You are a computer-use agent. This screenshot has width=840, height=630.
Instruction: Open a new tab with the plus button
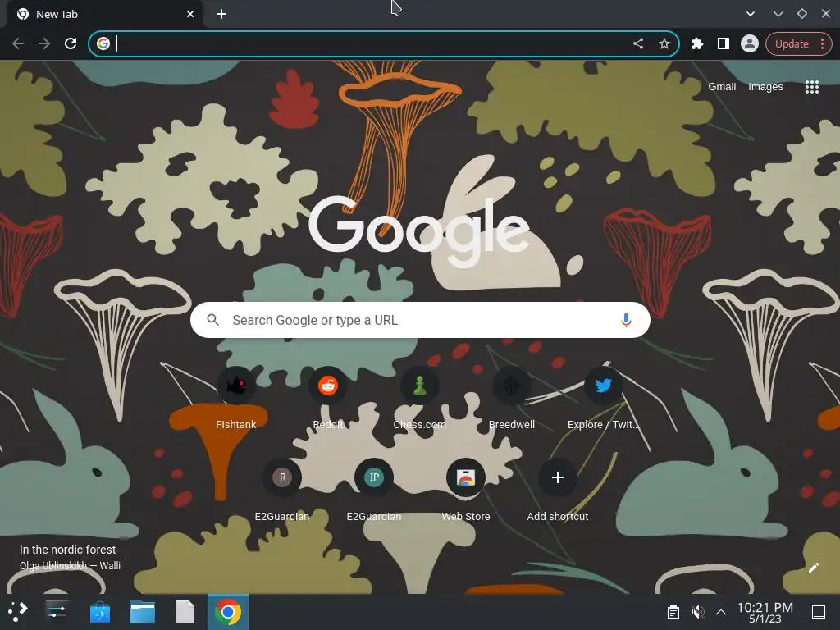221,15
